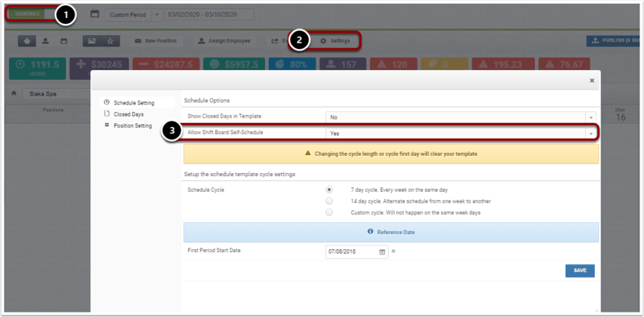Click the PUBLISH button
Image resolution: width=644 pixels, height=317 pixels.
pyautogui.click(x=614, y=41)
